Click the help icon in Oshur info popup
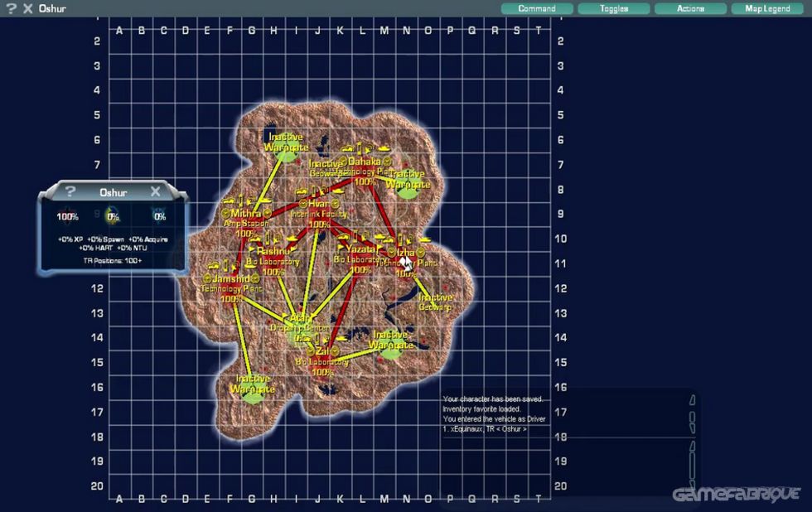The image size is (812, 512). (70, 192)
